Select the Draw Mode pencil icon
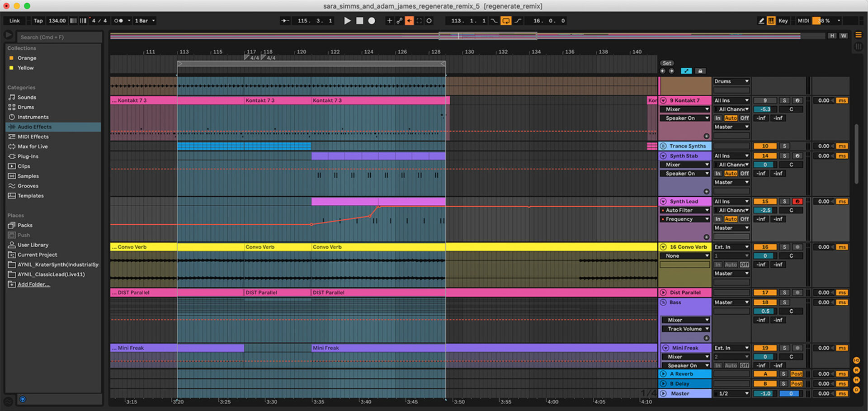The image size is (868, 411). (x=762, y=20)
